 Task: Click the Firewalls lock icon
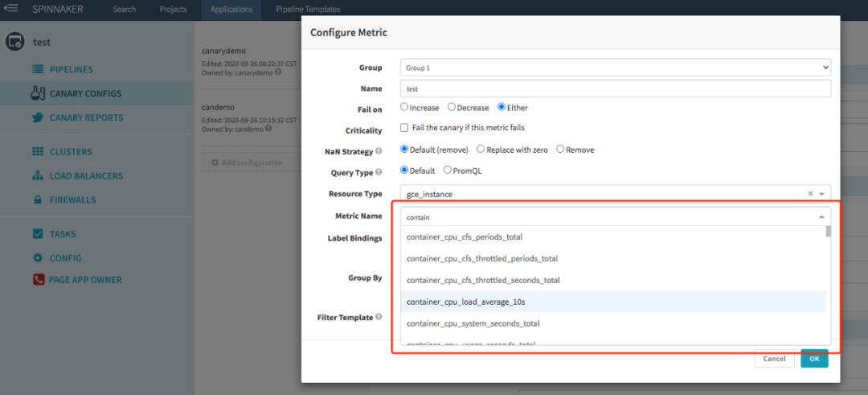37,200
